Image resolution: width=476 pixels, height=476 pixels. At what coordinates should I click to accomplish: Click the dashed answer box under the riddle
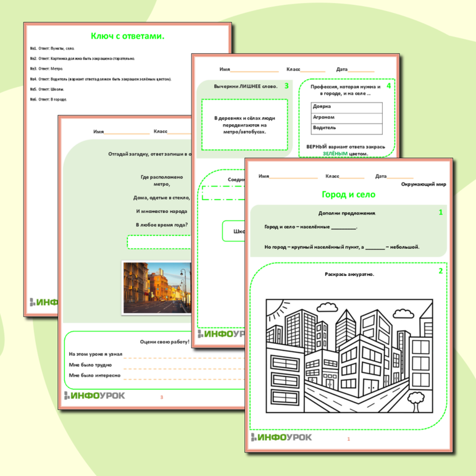(x=159, y=241)
